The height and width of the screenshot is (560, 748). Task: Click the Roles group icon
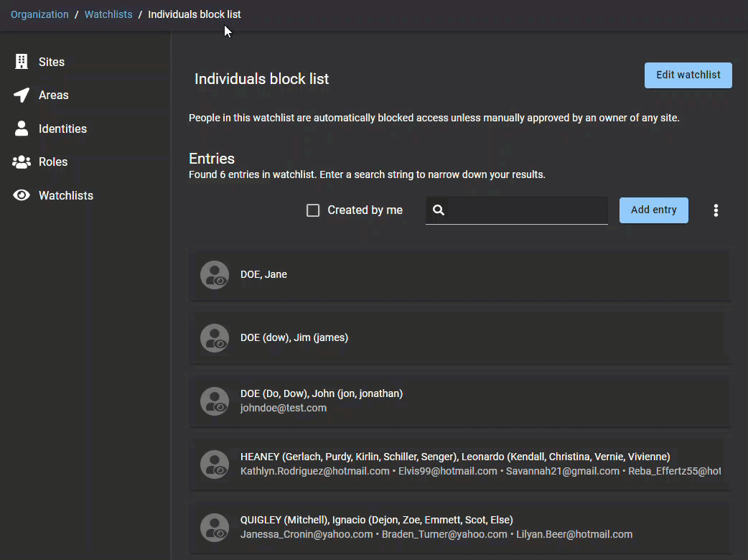pos(22,162)
